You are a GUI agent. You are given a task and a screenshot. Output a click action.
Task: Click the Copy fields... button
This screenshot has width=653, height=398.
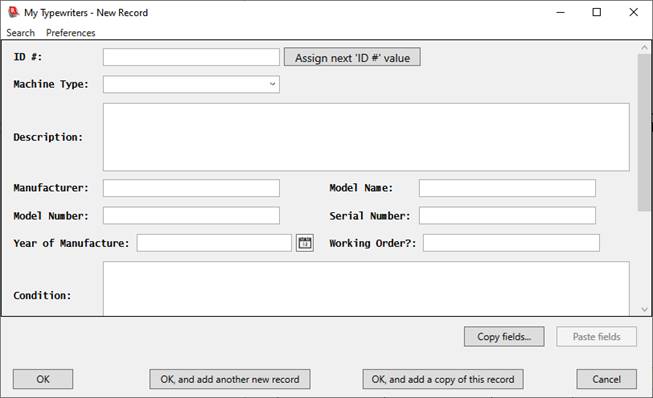pos(504,336)
